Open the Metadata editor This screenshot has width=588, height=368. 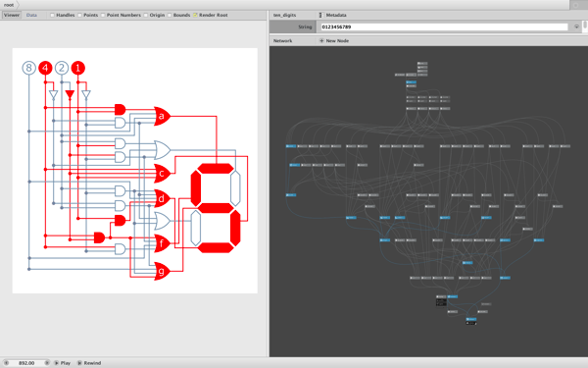(x=336, y=15)
